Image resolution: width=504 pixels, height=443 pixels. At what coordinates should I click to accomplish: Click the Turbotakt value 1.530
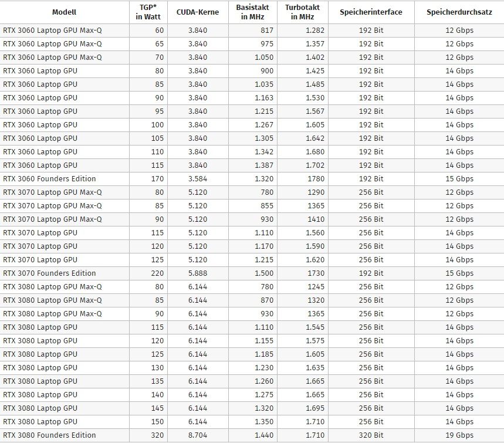coord(315,98)
